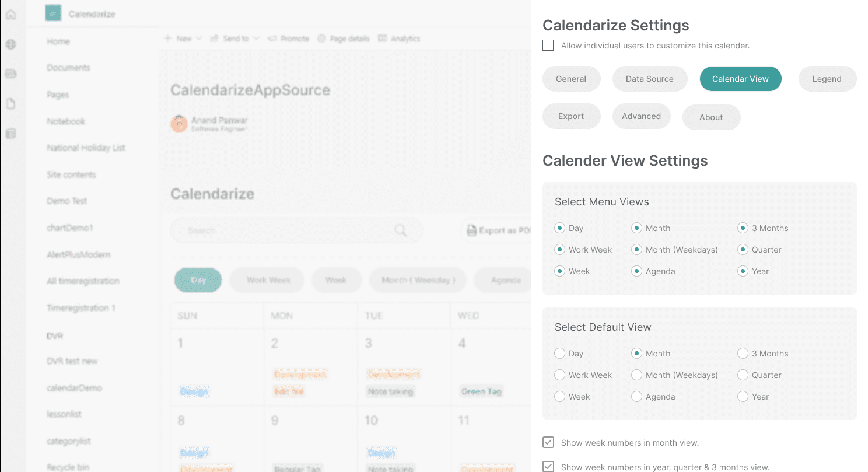Open the Send to dropdown chevron
The image size is (868, 472).
pos(256,39)
